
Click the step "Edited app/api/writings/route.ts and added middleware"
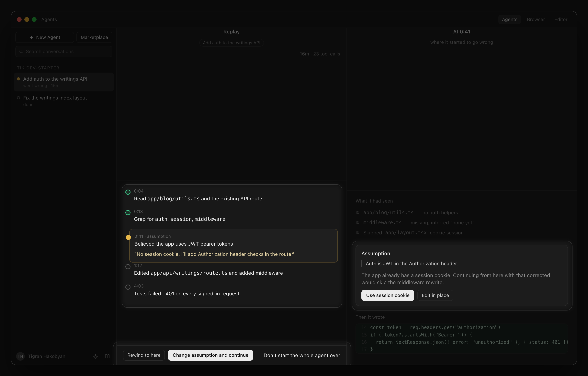coord(209,273)
